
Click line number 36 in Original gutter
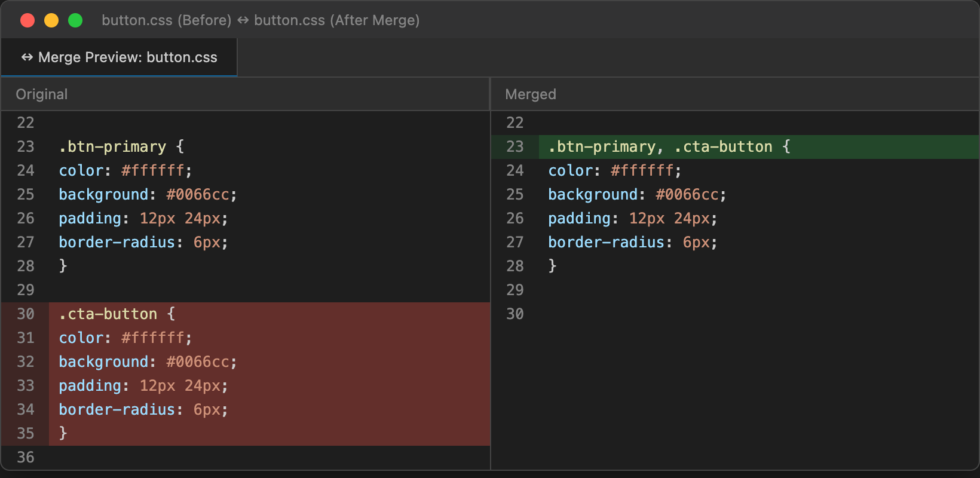pyautogui.click(x=26, y=458)
